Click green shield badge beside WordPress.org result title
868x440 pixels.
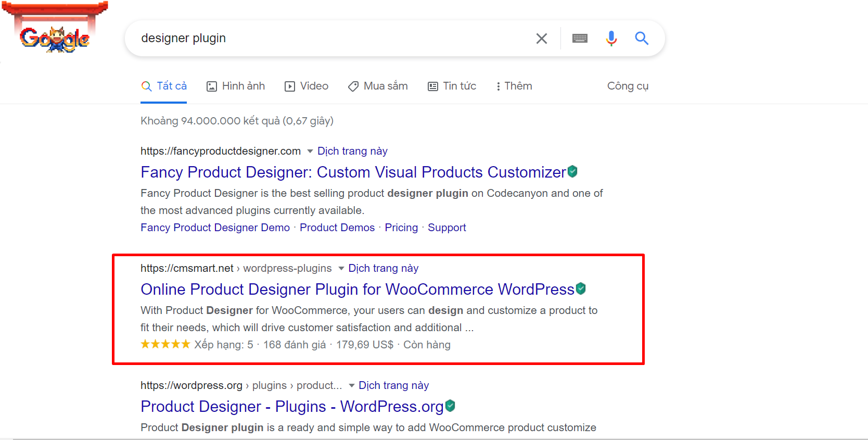(450, 406)
